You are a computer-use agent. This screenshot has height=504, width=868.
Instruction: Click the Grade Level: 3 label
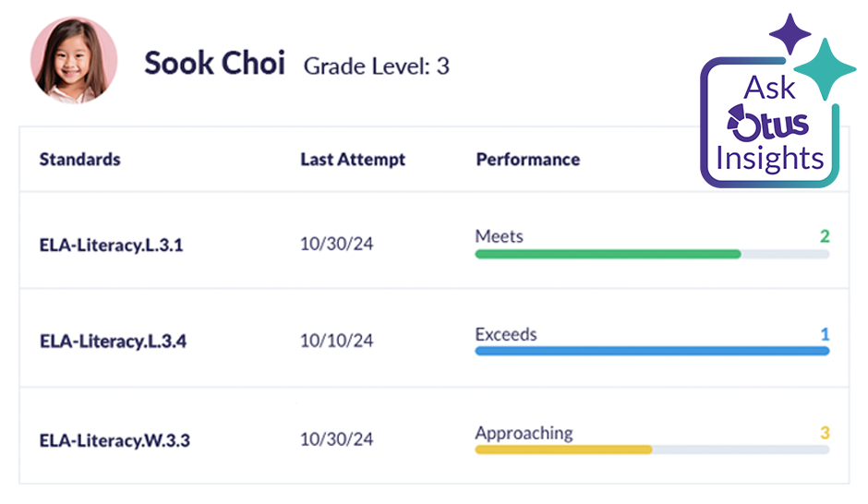[377, 66]
